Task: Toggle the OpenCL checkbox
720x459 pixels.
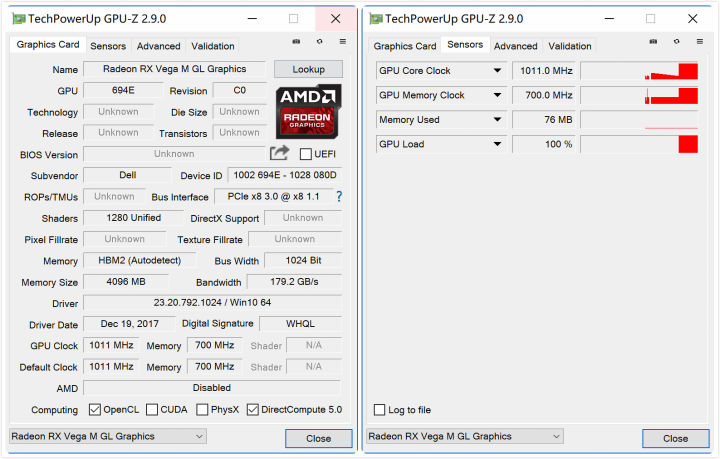Action: click(95, 409)
